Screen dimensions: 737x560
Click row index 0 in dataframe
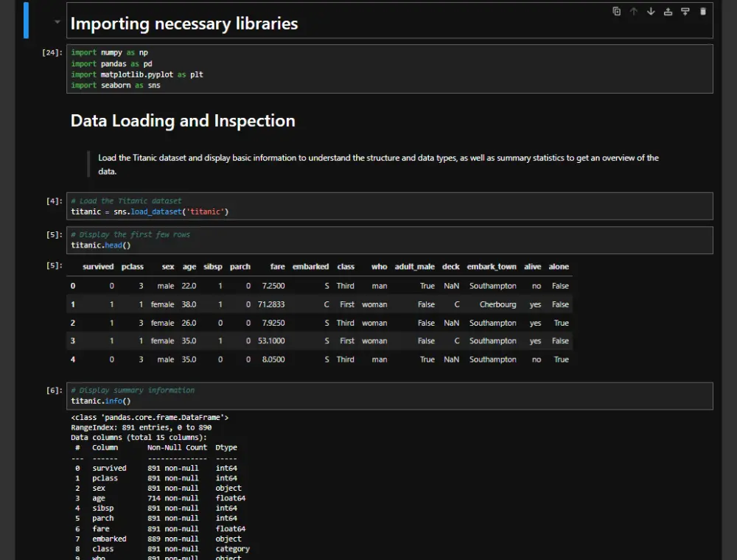[73, 286]
